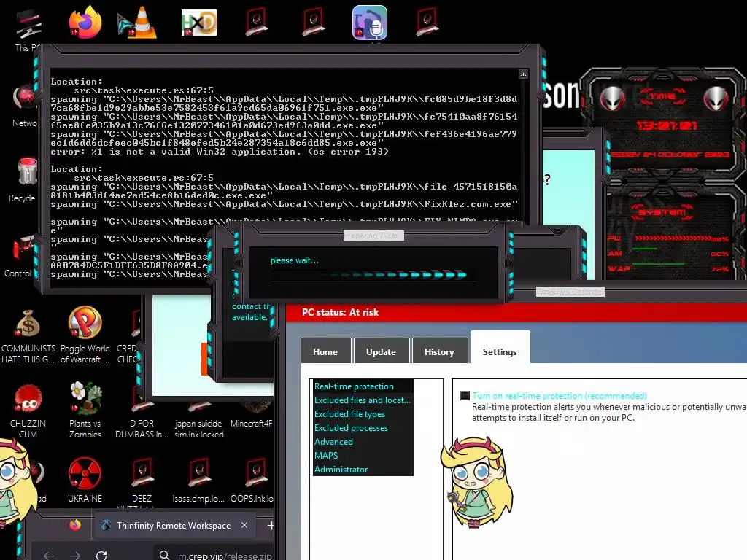Click the Firefox address bar URL field
This screenshot has width=747, height=560.
tap(214, 555)
